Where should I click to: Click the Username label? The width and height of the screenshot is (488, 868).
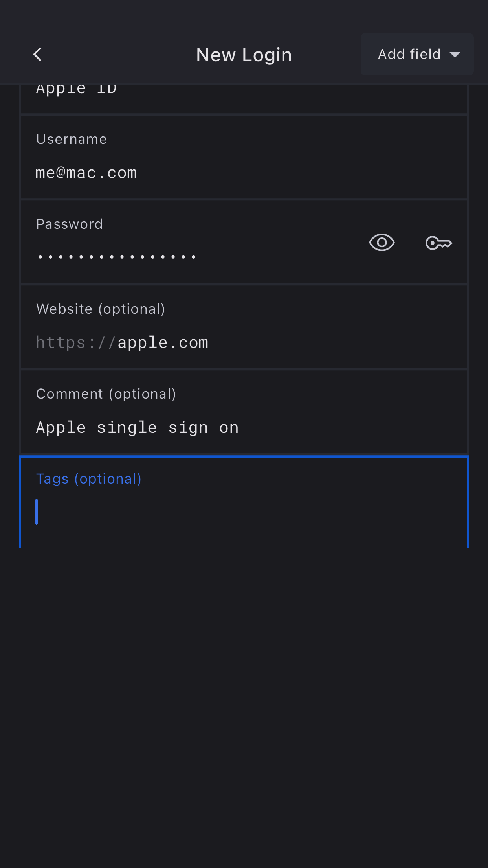(72, 139)
